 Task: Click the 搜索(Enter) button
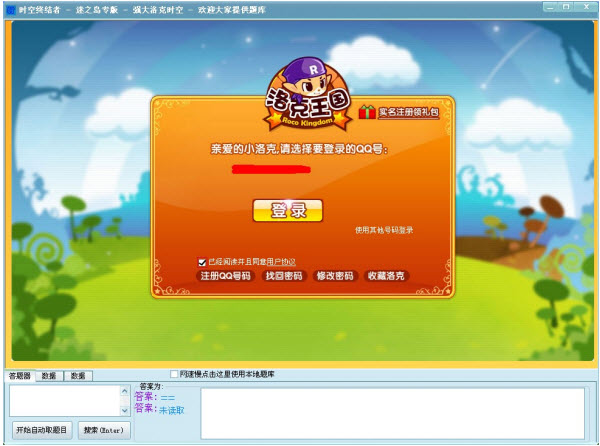[x=104, y=430]
